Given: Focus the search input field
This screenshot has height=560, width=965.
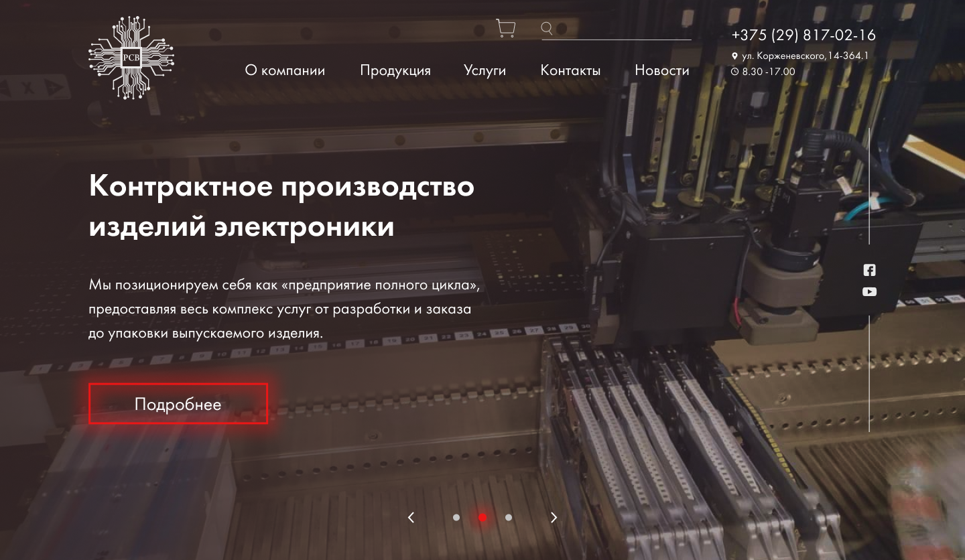Looking at the screenshot, I should point(623,29).
